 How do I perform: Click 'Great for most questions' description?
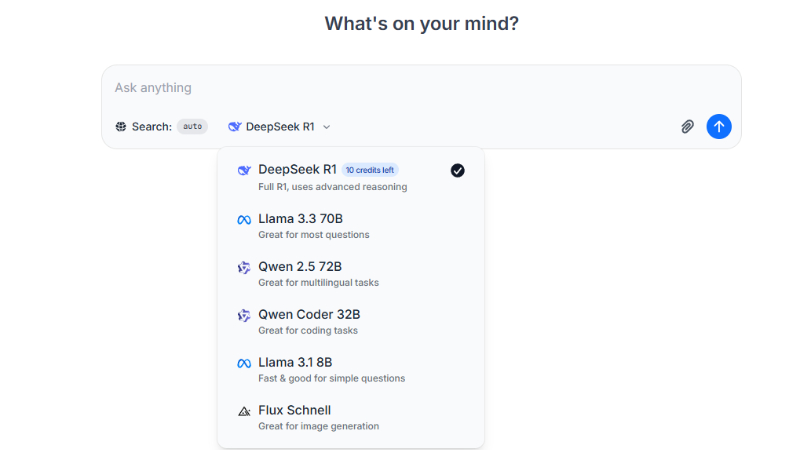tap(314, 235)
